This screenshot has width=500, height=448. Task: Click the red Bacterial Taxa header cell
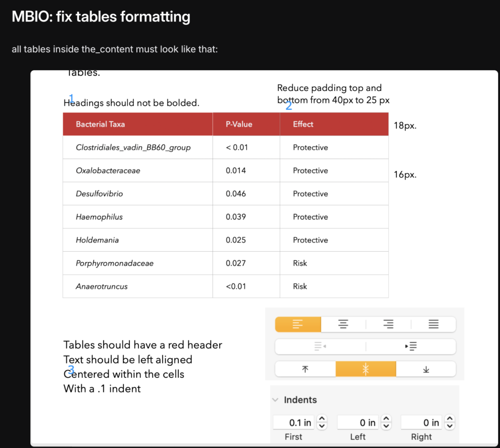click(138, 124)
